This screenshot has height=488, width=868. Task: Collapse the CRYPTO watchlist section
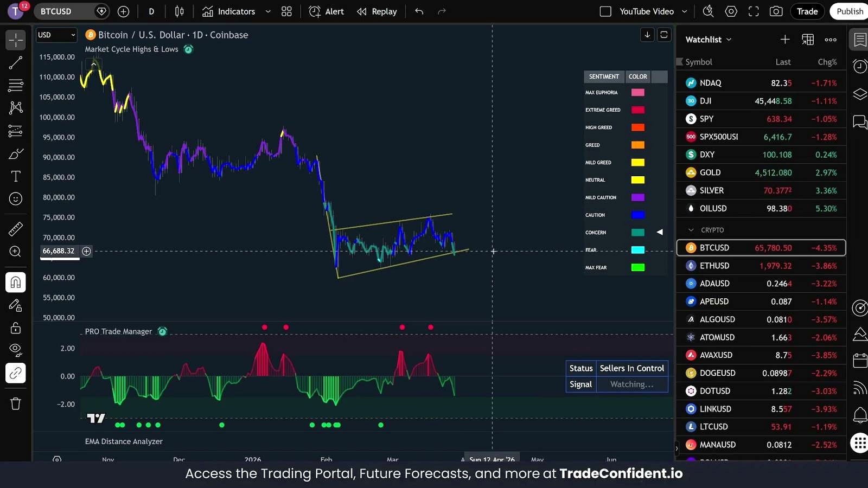click(x=691, y=230)
